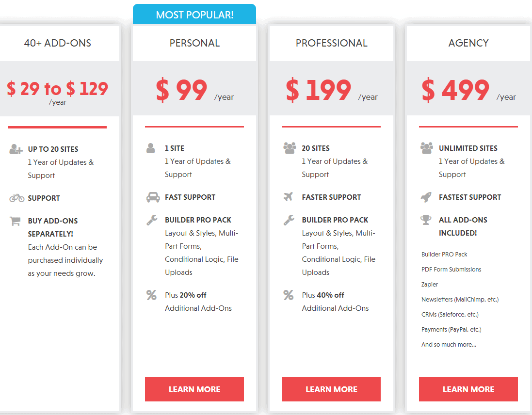Select the Most Popular banner tab
This screenshot has width=532, height=415.
coord(194,15)
